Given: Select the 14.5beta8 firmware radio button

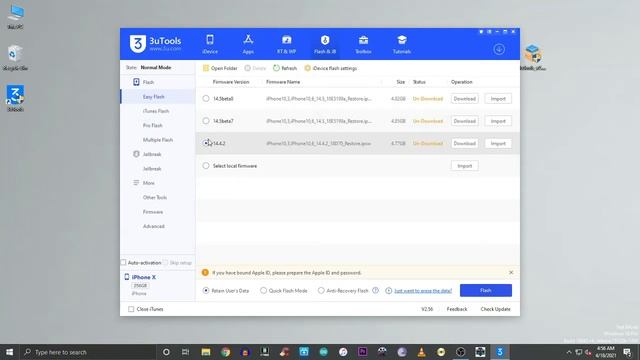Looking at the screenshot, I should [206, 98].
